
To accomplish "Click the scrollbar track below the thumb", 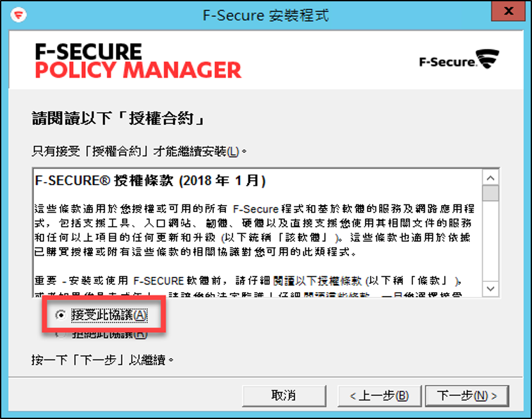I will click(490, 241).
